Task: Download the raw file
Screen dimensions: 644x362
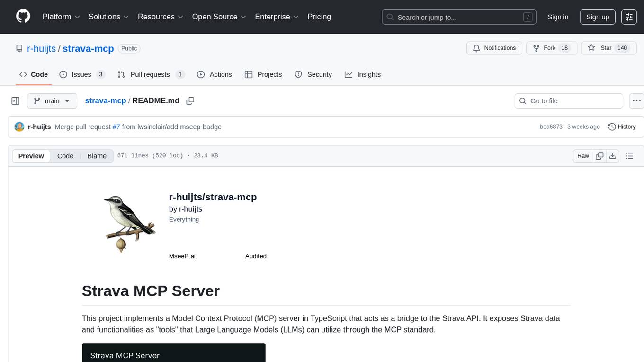Action: pyautogui.click(x=613, y=156)
